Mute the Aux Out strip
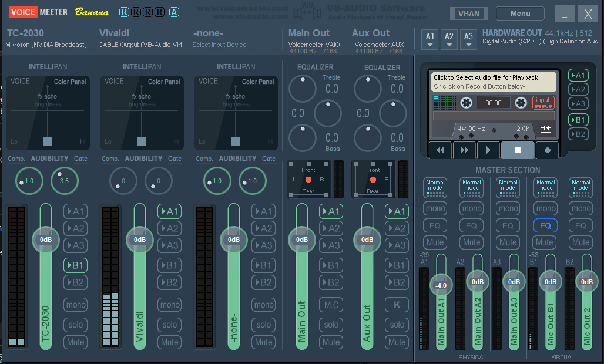This screenshot has height=364, width=604. pos(397,342)
